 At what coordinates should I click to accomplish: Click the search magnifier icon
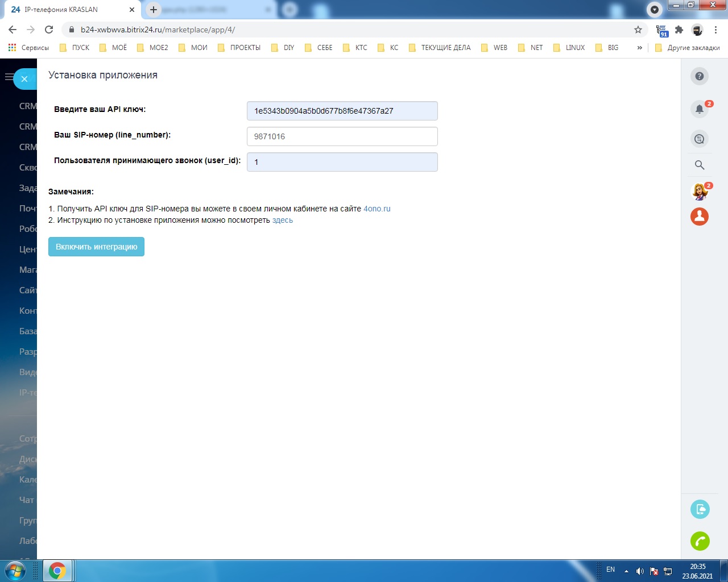click(x=700, y=165)
